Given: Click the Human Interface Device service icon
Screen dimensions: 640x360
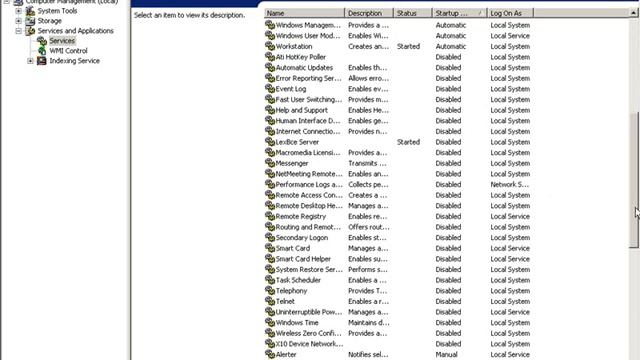Looking at the screenshot, I should [x=270, y=120].
